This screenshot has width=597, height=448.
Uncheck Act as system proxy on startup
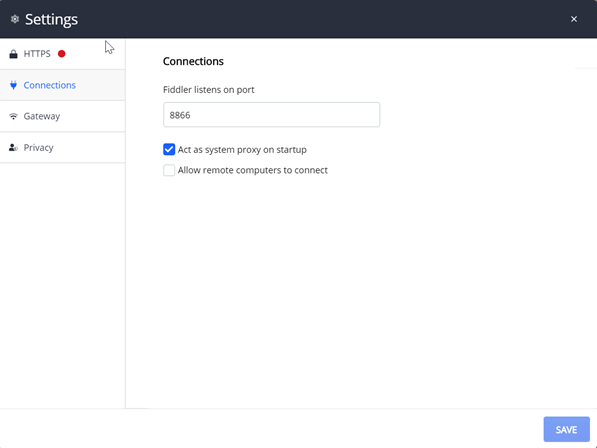pyautogui.click(x=169, y=149)
